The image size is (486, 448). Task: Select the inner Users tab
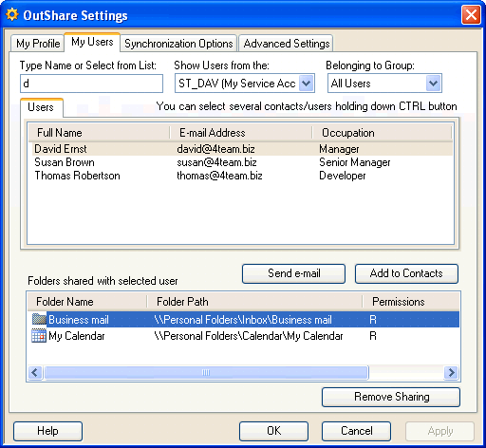41,107
